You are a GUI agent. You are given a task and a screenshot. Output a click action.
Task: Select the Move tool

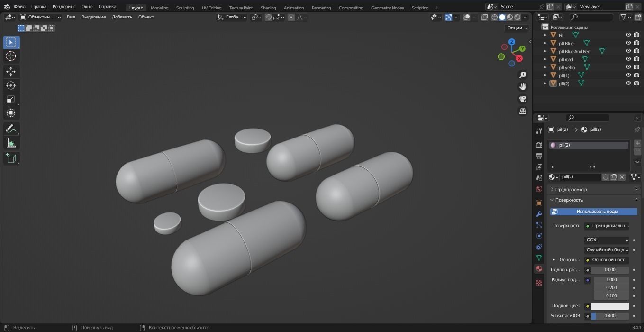[x=11, y=72]
